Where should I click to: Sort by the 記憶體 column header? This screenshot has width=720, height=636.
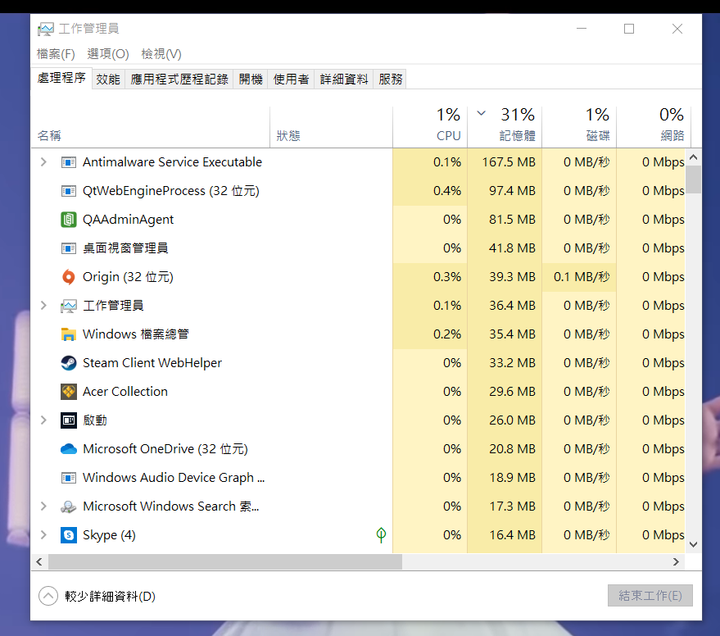point(504,127)
